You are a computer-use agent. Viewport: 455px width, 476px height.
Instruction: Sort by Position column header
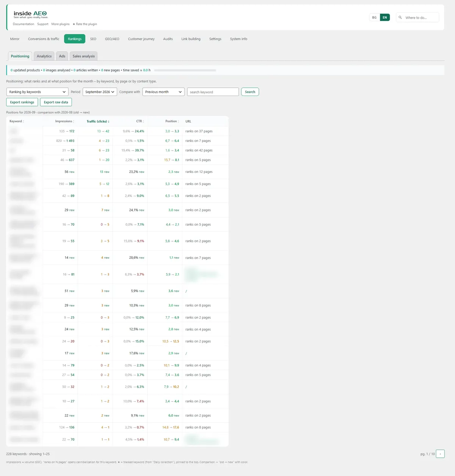point(172,121)
